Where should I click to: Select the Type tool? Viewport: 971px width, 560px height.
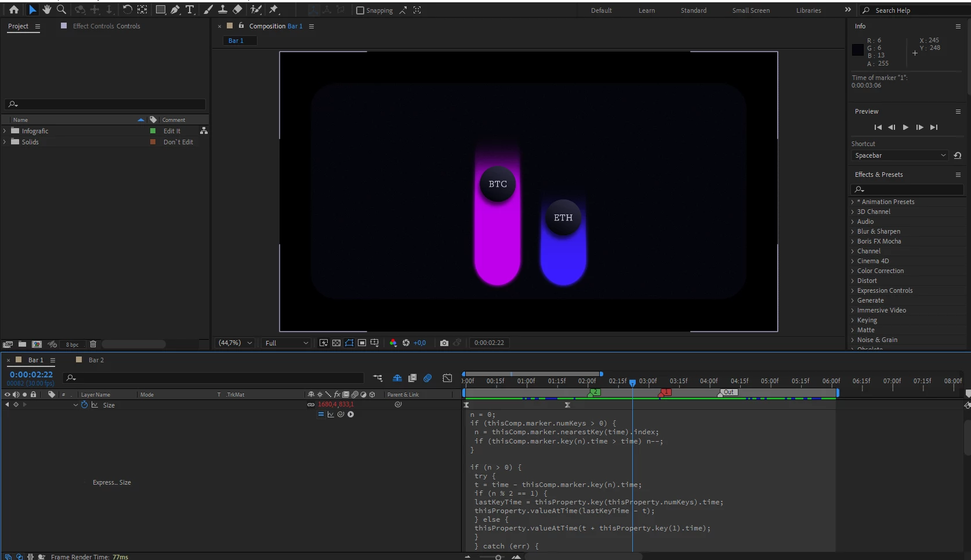click(x=190, y=10)
